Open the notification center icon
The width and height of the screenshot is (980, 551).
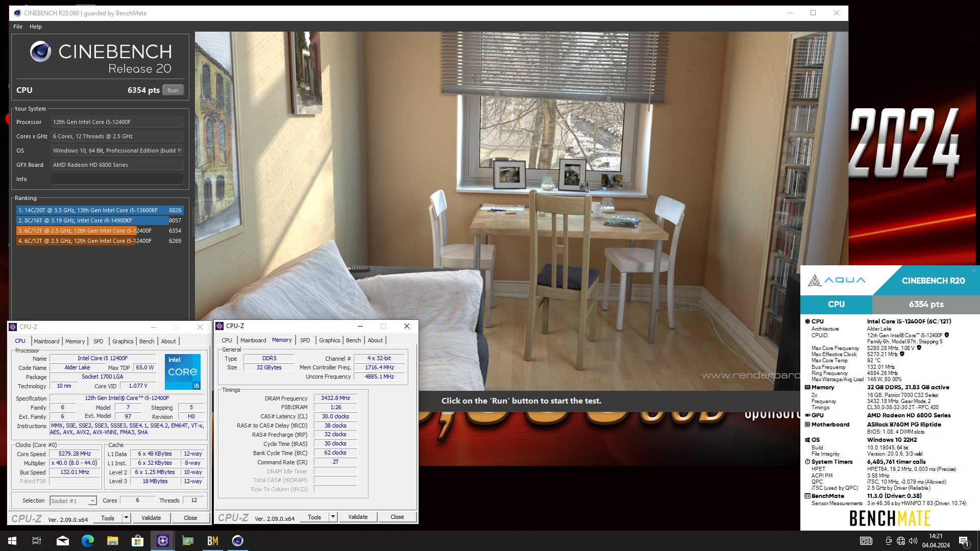pyautogui.click(x=964, y=541)
